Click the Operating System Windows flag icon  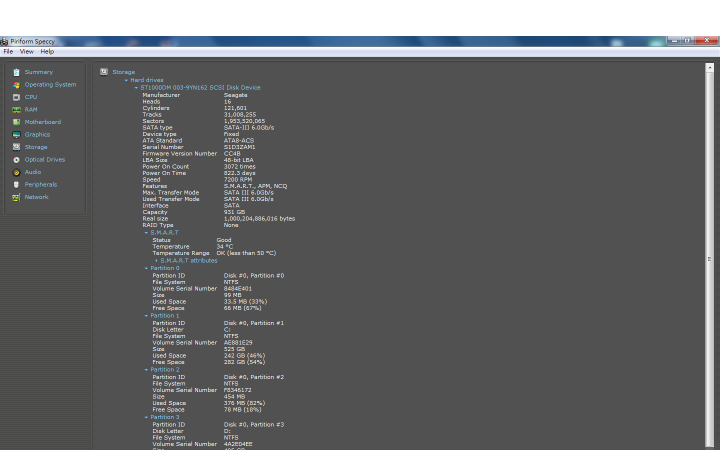click(x=17, y=84)
